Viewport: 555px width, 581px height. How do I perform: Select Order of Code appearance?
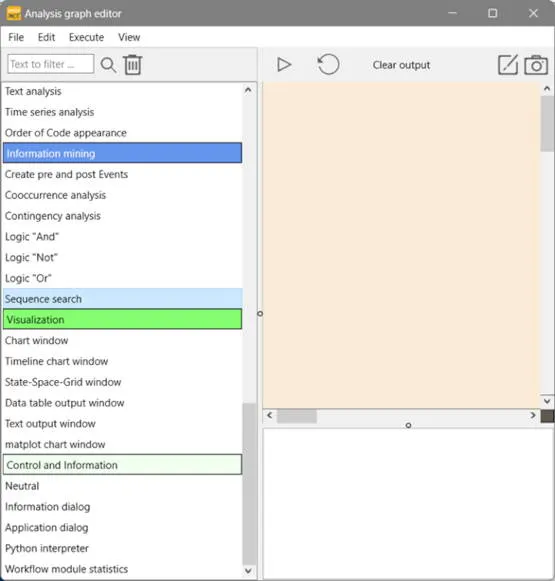coord(123,133)
